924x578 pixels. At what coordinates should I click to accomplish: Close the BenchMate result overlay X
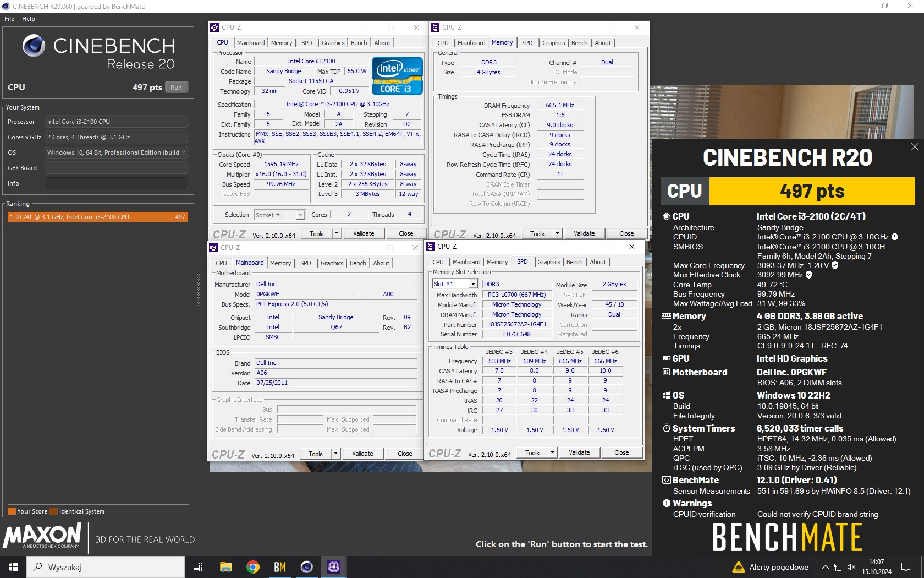click(x=915, y=146)
